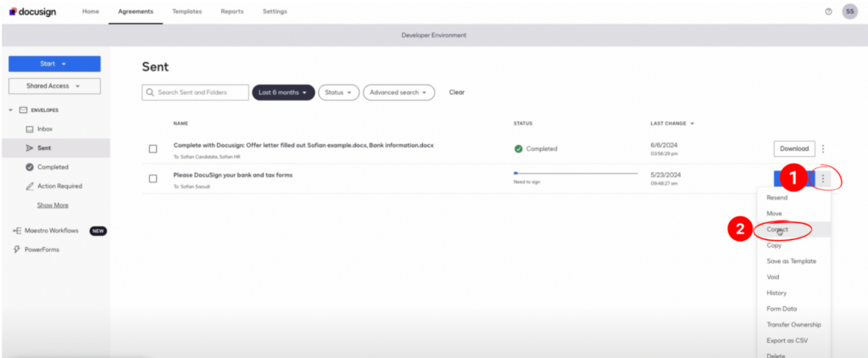Open the Shared Access dropdown
This screenshot has height=358, width=868.
pyautogui.click(x=54, y=86)
